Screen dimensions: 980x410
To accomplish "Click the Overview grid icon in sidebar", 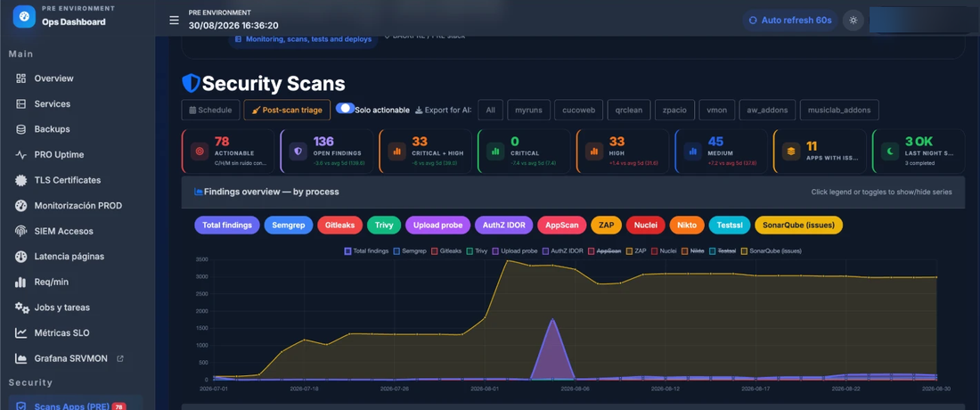I will pos(21,78).
